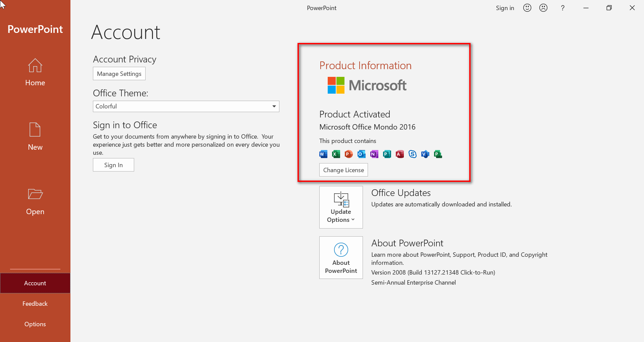This screenshot has height=342, width=644.
Task: Close the PowerPoint window
Action: click(632, 8)
